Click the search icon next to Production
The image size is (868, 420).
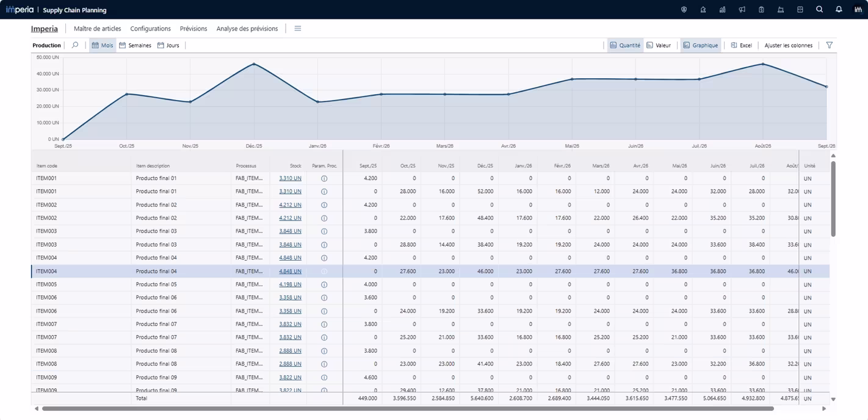point(75,45)
